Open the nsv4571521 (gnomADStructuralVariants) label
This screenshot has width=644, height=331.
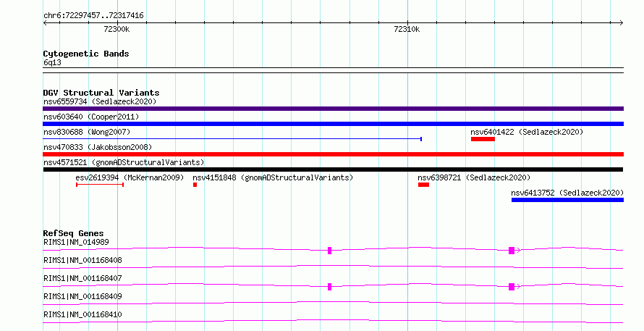(124, 162)
